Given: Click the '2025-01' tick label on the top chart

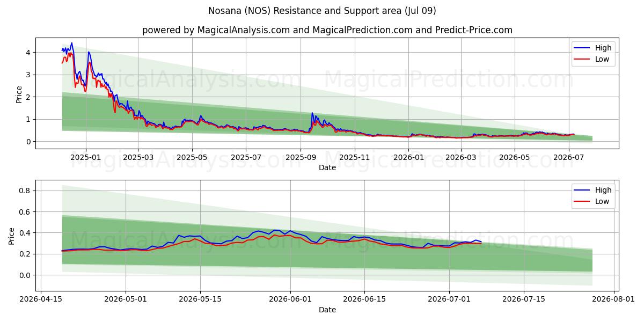Looking at the screenshot, I should pyautogui.click(x=86, y=157).
